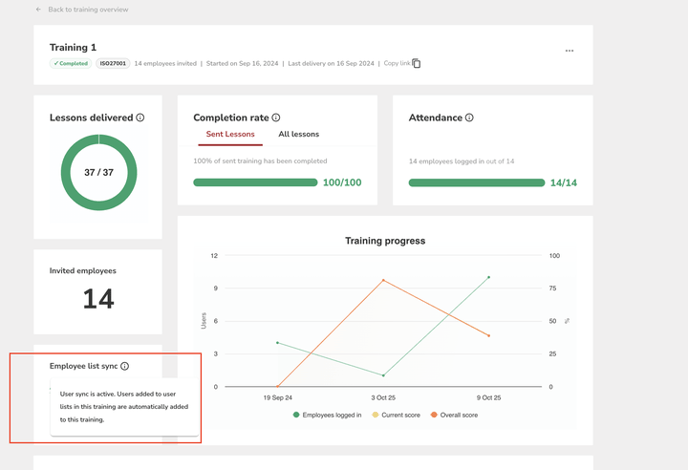This screenshot has height=470, width=688.
Task: Open the Back to training overview link
Action: tap(87, 9)
